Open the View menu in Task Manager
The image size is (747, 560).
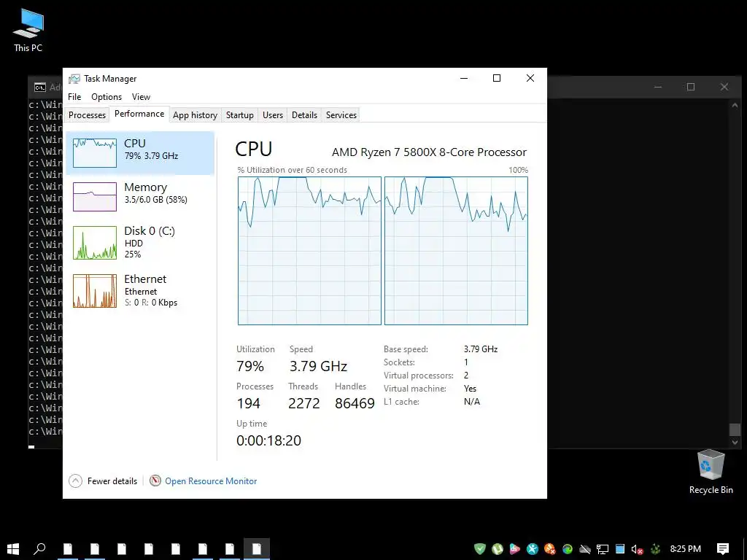click(141, 97)
